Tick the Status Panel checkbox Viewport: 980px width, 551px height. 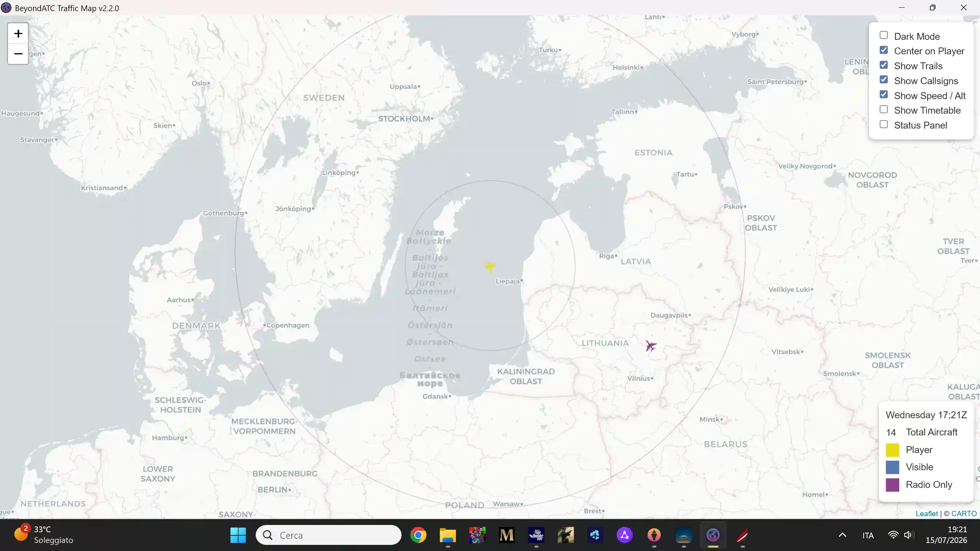click(x=884, y=124)
